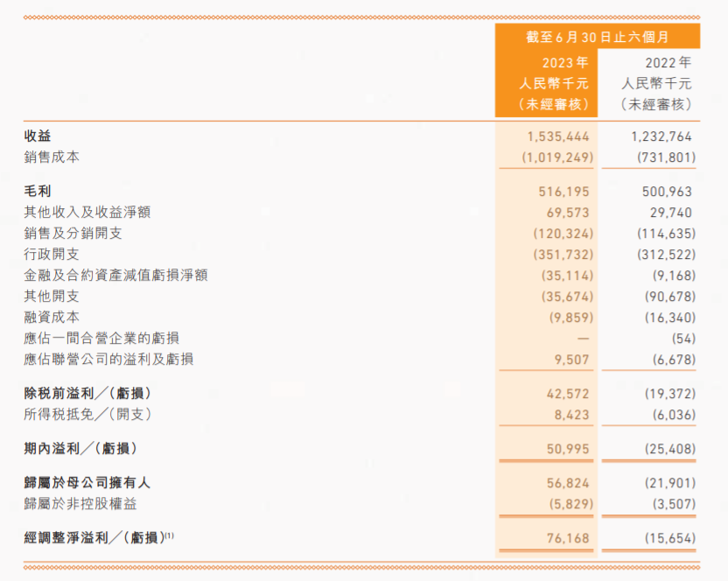Click the 截至6月30日止六個月 orange header
This screenshot has height=581, width=728.
pos(598,37)
